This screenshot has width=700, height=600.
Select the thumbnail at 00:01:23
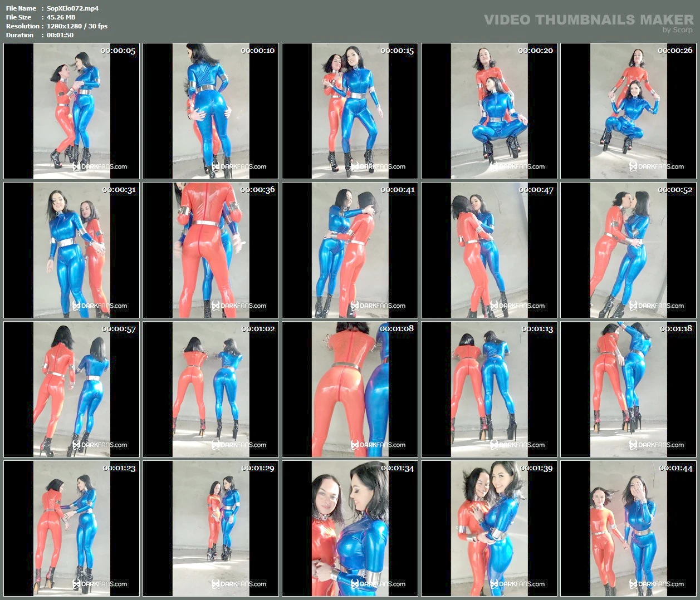(71, 528)
